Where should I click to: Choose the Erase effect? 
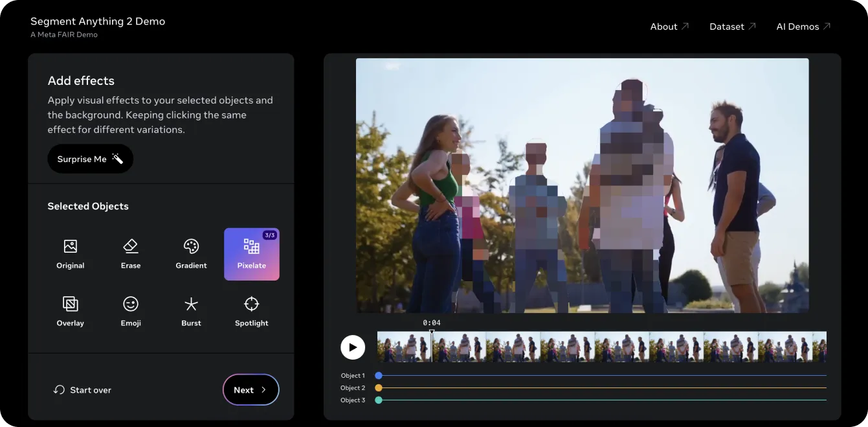click(x=131, y=254)
